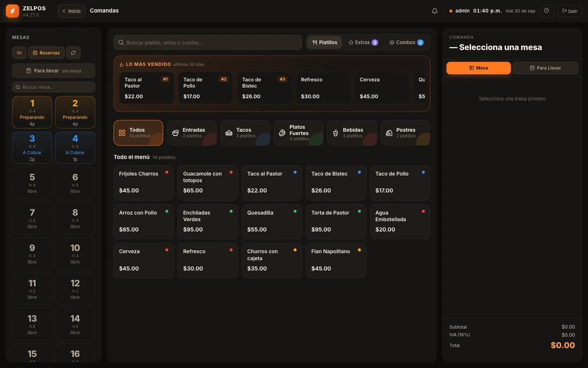Screen dimensions: 588x368
Task: Add Frijoles Charros to the order
Action: (144, 183)
